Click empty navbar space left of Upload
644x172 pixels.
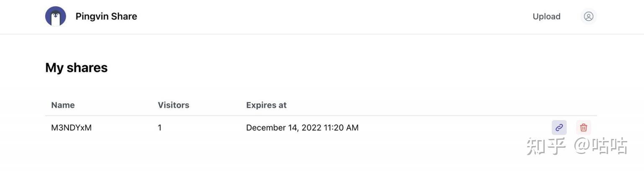[335, 16]
